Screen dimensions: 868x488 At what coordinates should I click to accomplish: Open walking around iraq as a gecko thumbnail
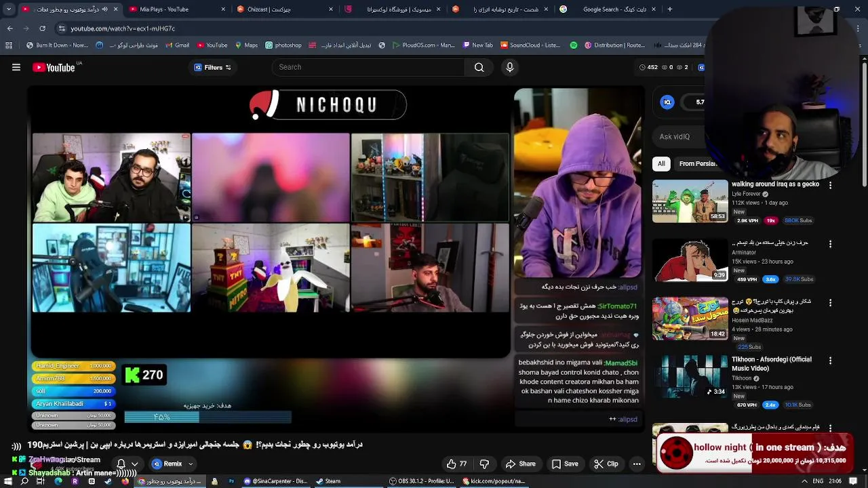pos(690,201)
